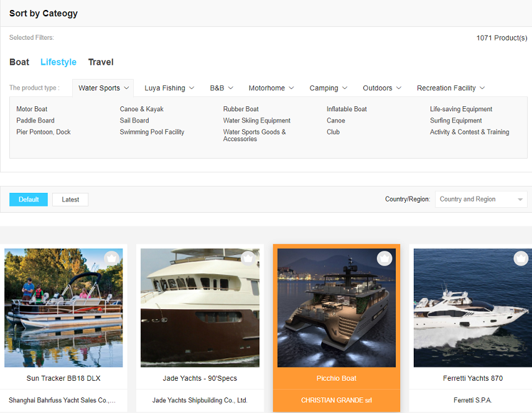This screenshot has width=532, height=413.
Task: Visit Jade Yachts Shipbuilding Co. company link
Action: 200,401
